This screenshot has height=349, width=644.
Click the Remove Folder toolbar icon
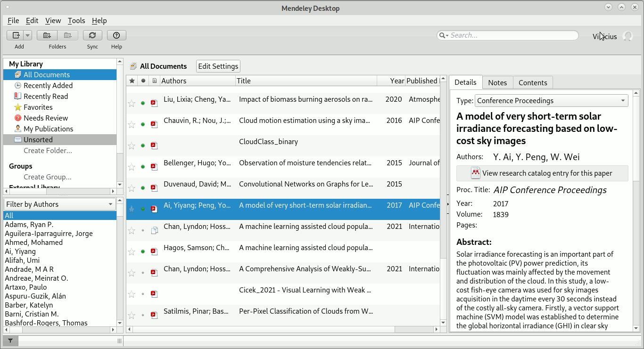click(68, 35)
